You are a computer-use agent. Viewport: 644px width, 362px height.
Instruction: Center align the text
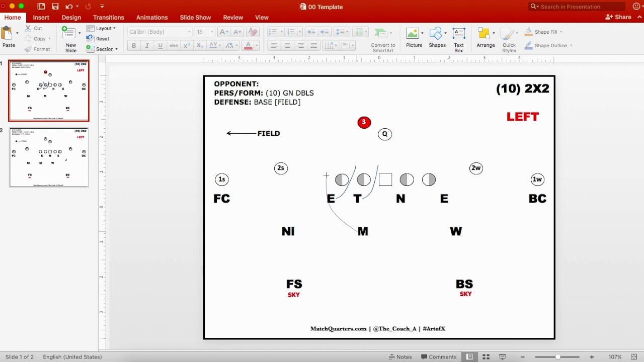[287, 45]
